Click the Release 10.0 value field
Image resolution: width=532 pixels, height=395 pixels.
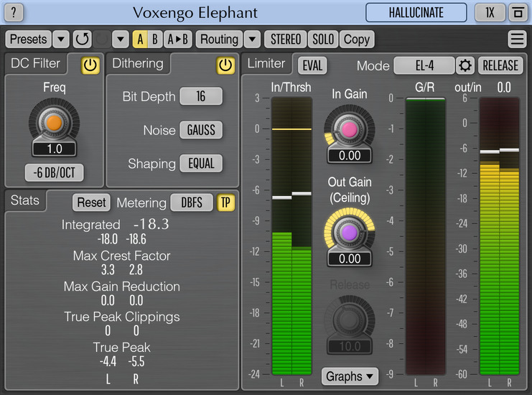(350, 346)
